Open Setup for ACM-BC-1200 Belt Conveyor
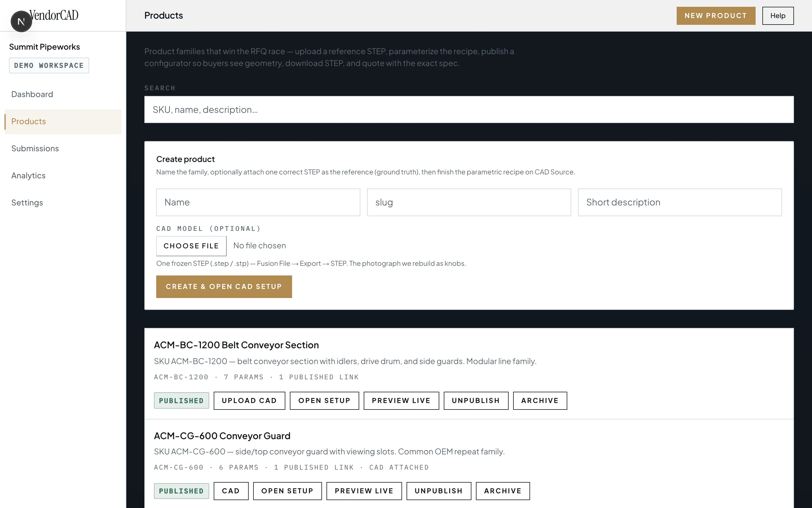The height and width of the screenshot is (508, 812). click(x=324, y=400)
